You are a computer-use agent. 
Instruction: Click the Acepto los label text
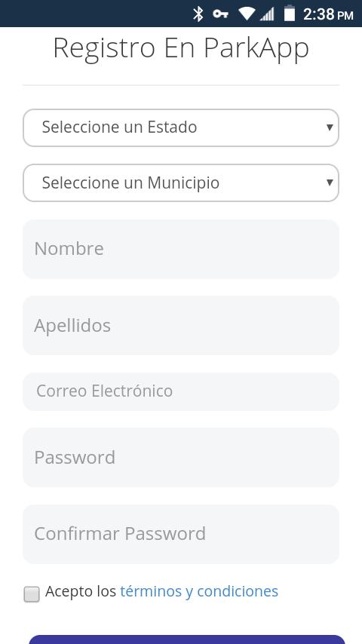coord(81,591)
